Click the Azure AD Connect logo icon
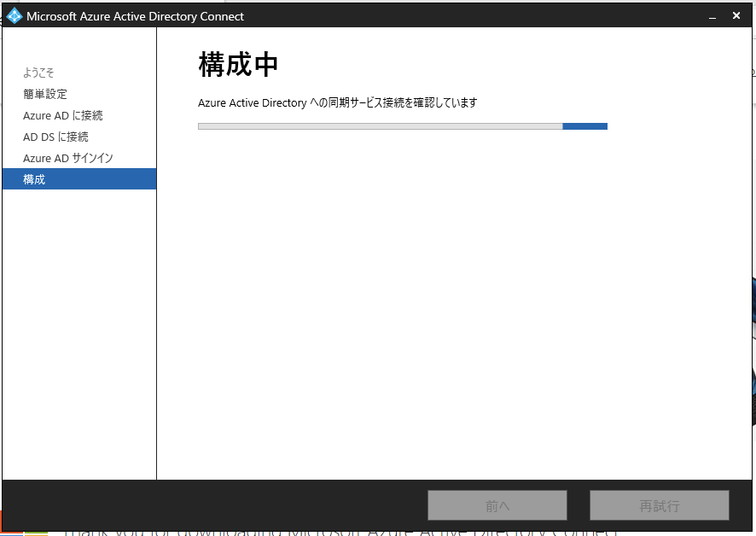 [15, 16]
